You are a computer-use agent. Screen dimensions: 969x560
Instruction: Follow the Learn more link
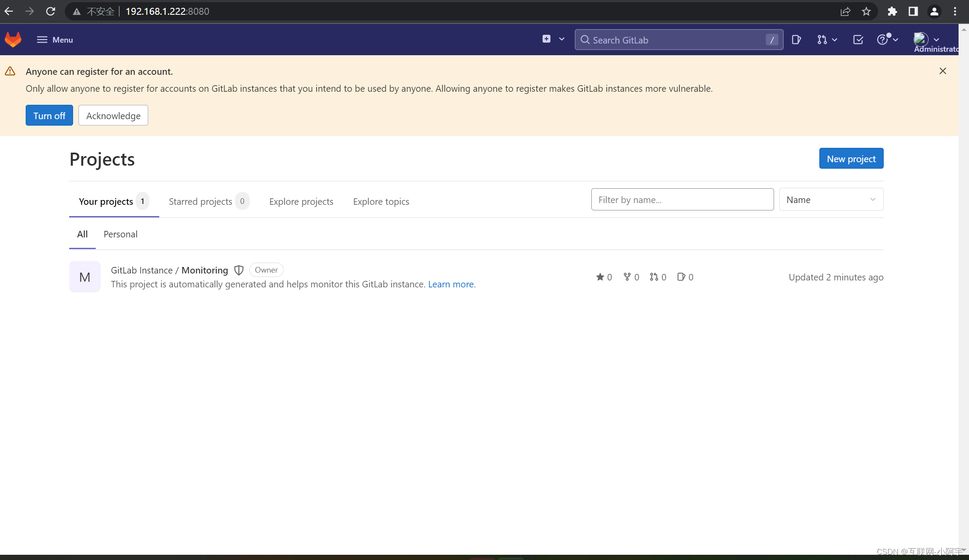(x=451, y=284)
